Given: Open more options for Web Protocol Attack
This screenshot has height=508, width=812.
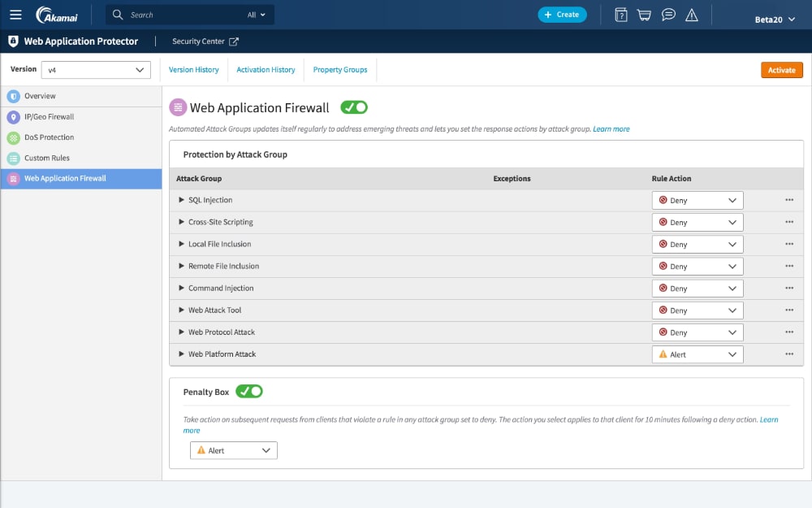Looking at the screenshot, I should (x=788, y=332).
